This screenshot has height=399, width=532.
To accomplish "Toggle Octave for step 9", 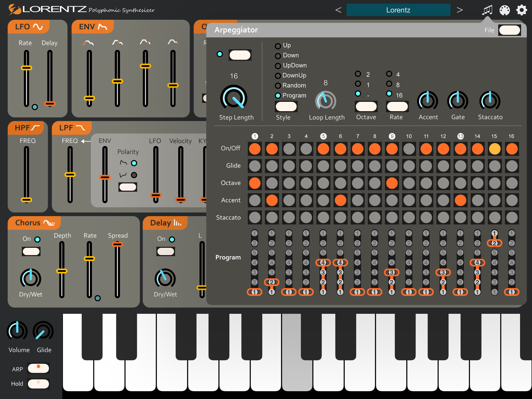I will pos(392,183).
